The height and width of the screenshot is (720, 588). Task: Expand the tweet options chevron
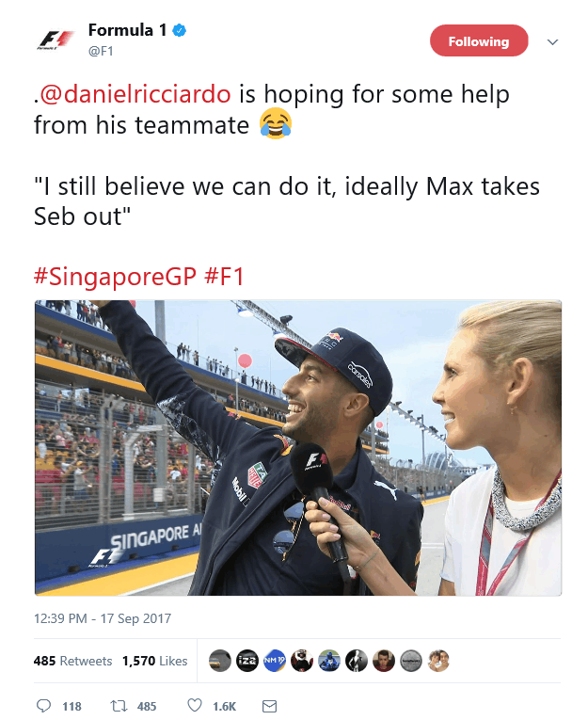pyautogui.click(x=552, y=41)
